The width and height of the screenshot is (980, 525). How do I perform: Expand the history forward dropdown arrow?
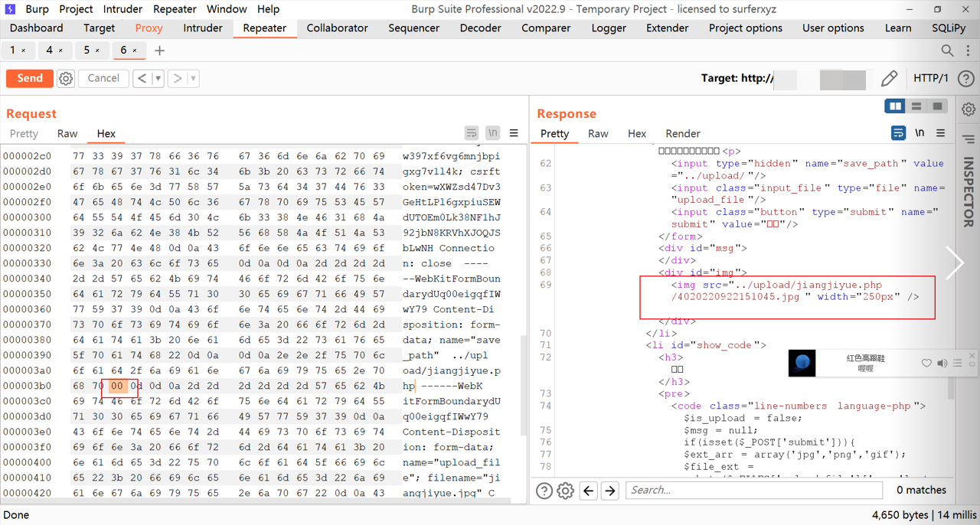point(193,78)
